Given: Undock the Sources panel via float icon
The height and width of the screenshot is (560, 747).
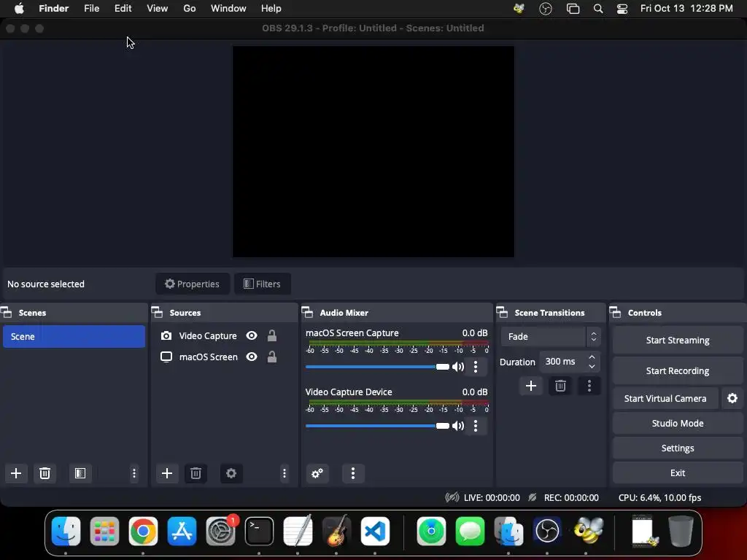Looking at the screenshot, I should pyautogui.click(x=158, y=313).
